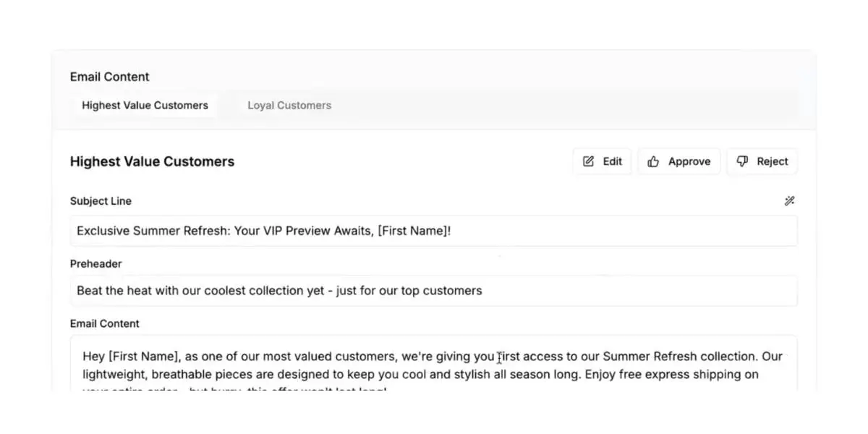Click the Preheader field label

[x=95, y=264]
